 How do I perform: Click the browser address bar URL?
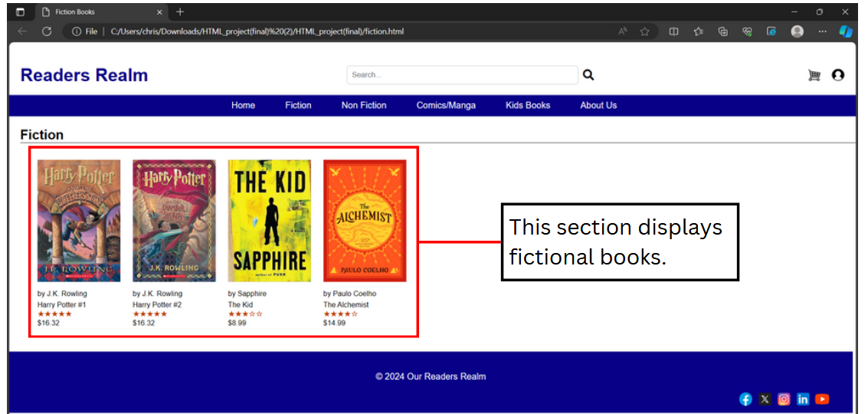[257, 31]
